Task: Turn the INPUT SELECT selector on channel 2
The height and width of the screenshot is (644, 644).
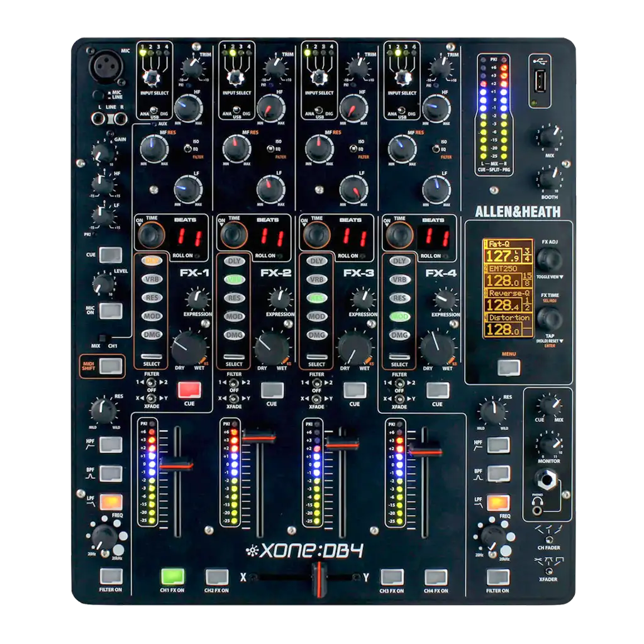Action: click(236, 77)
